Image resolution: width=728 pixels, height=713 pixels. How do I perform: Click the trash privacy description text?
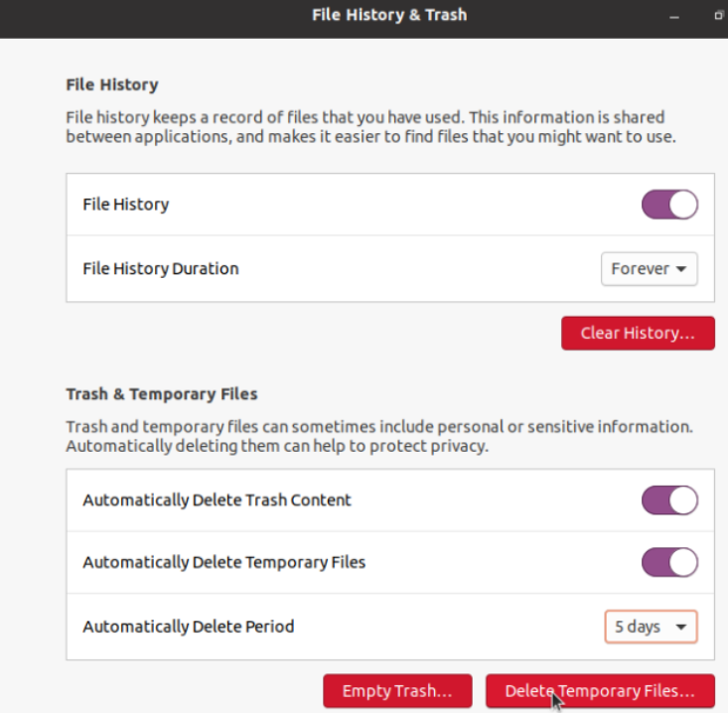click(x=377, y=436)
